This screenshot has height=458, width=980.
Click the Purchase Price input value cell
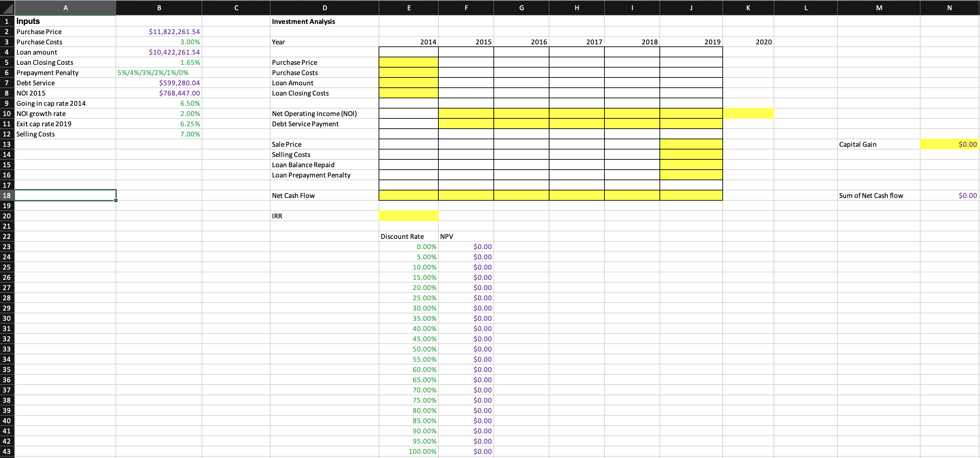coord(159,31)
